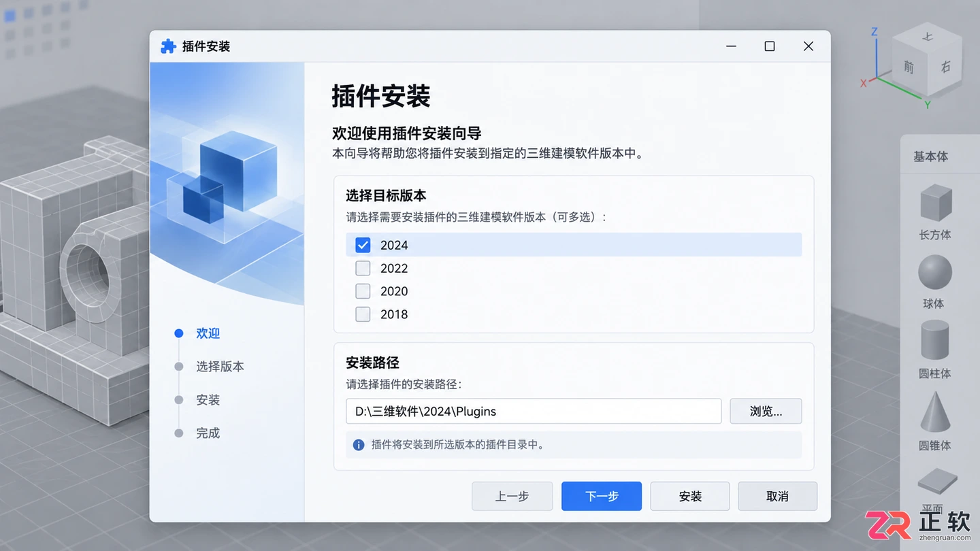The image size is (980, 551).
Task: Close the 插件安装 dialog
Action: click(x=808, y=46)
